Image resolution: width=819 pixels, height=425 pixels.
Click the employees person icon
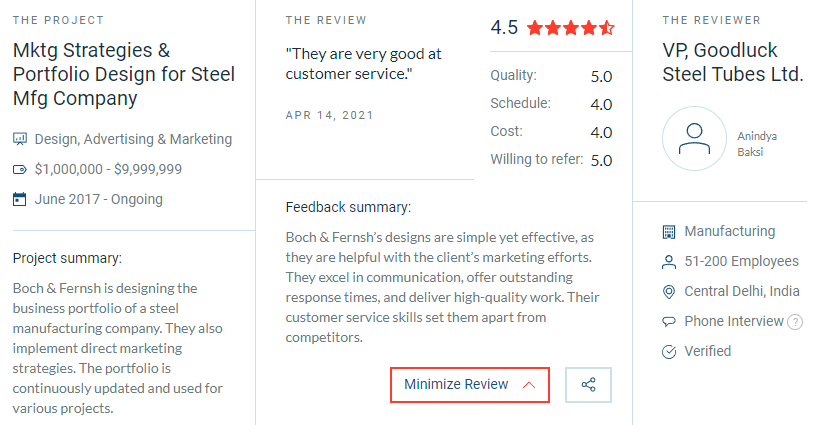pos(669,262)
